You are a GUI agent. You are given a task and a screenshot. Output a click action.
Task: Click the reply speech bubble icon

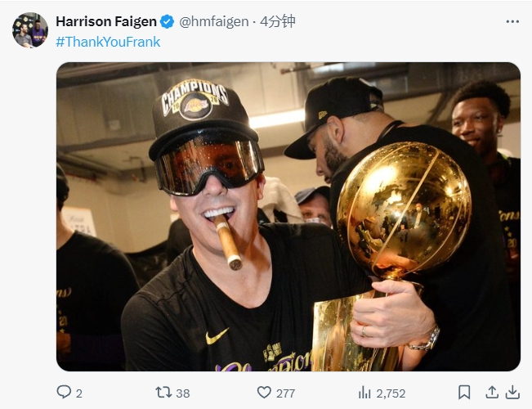[x=64, y=392]
